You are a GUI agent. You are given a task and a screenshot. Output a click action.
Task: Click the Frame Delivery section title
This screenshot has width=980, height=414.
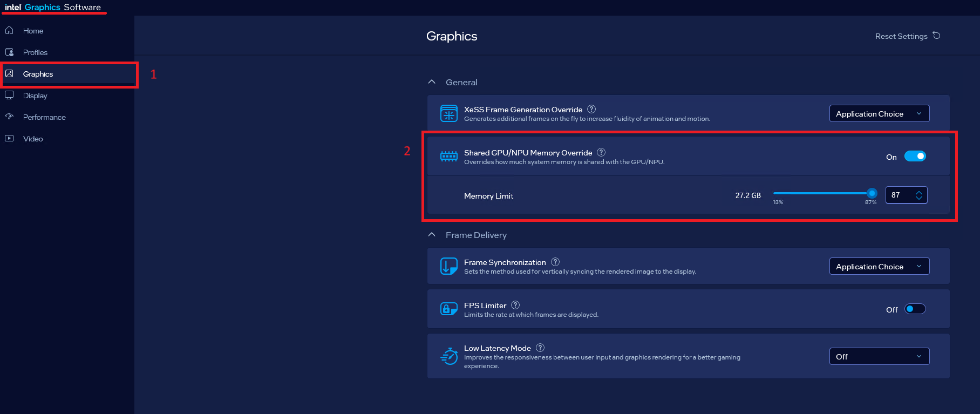pyautogui.click(x=476, y=235)
